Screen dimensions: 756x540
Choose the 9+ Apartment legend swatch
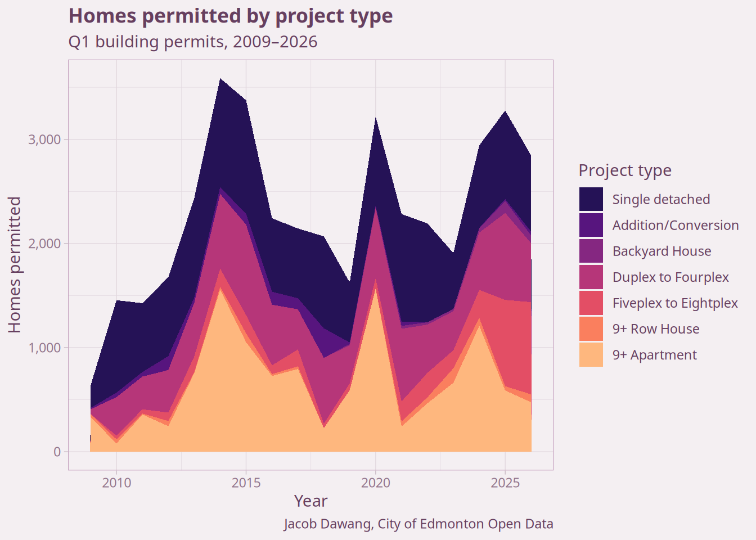pos(591,354)
